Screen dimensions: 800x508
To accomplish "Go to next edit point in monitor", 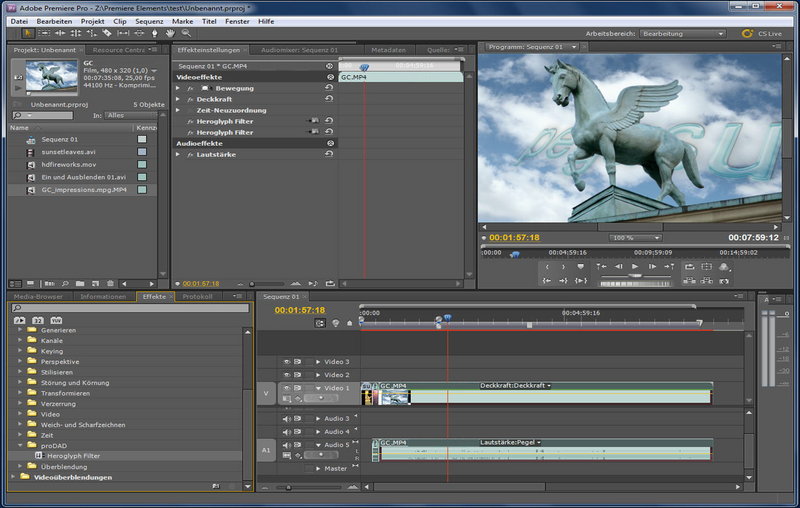I will [669, 266].
